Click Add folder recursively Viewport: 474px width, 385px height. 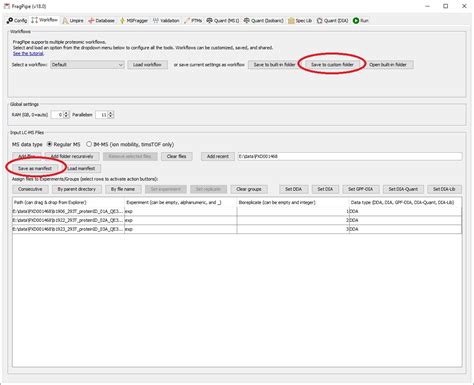click(72, 156)
